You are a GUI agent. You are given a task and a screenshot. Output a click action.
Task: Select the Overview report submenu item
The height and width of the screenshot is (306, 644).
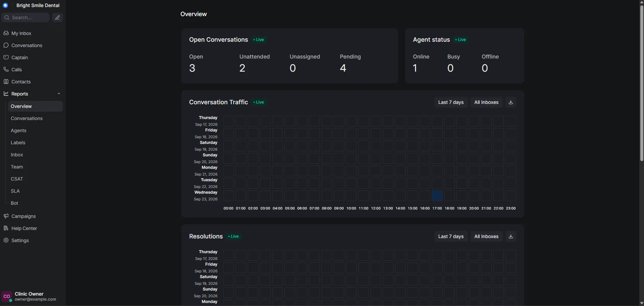pos(35,106)
